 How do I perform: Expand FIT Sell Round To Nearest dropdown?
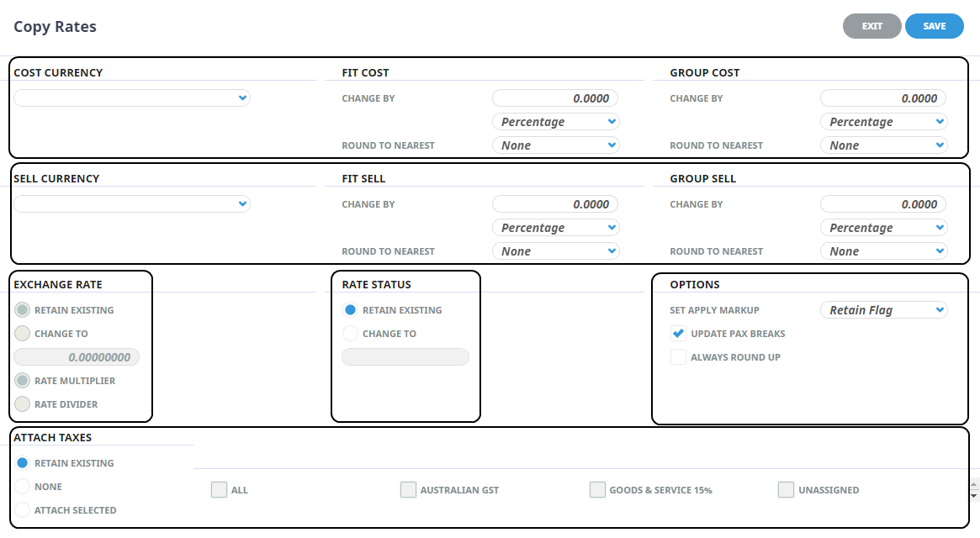(555, 251)
